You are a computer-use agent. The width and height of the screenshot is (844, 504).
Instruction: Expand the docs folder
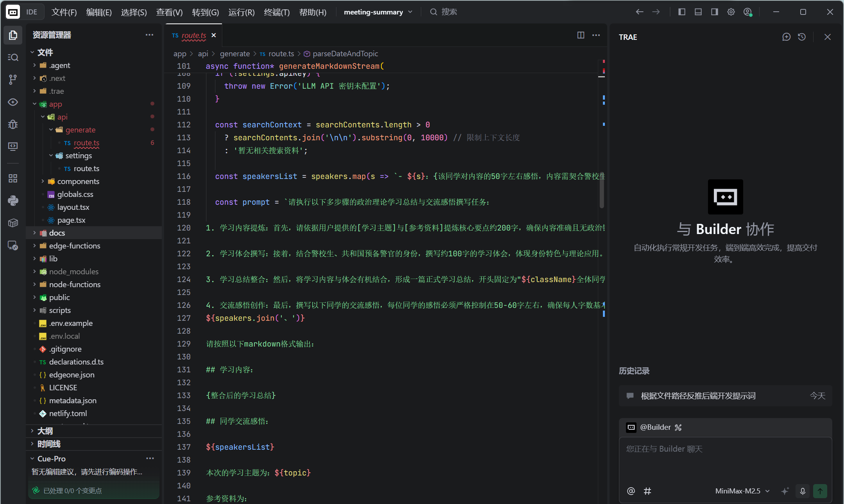(57, 233)
